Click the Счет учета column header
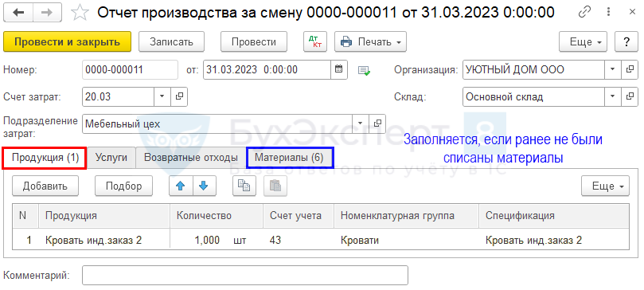 coord(299,216)
